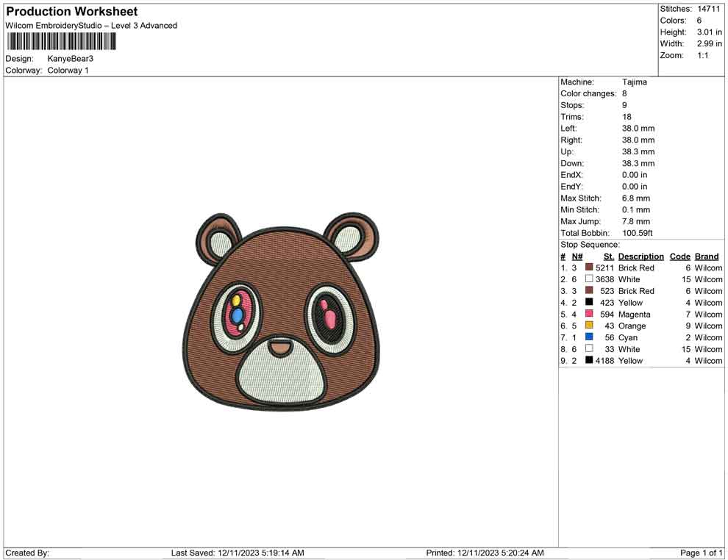Click the Kanye bear embroidery design preview
Image resolution: width=728 pixels, height=560 pixels.
click(281, 312)
